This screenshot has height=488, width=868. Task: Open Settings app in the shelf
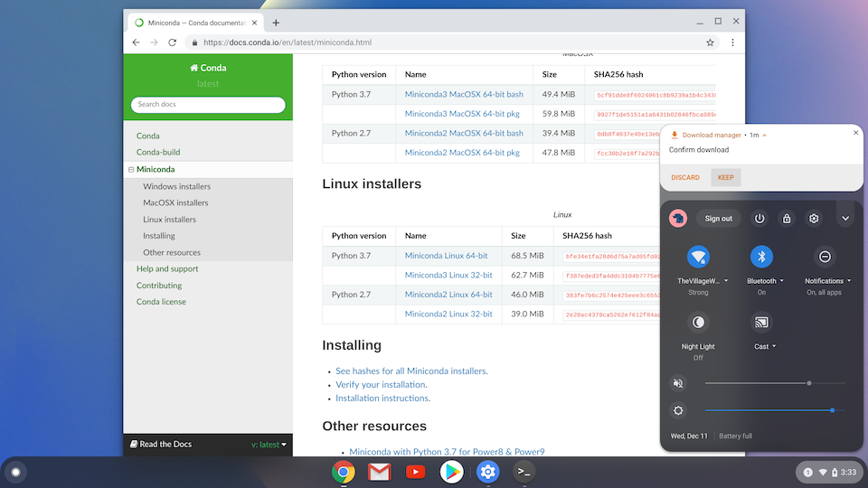[x=487, y=472]
